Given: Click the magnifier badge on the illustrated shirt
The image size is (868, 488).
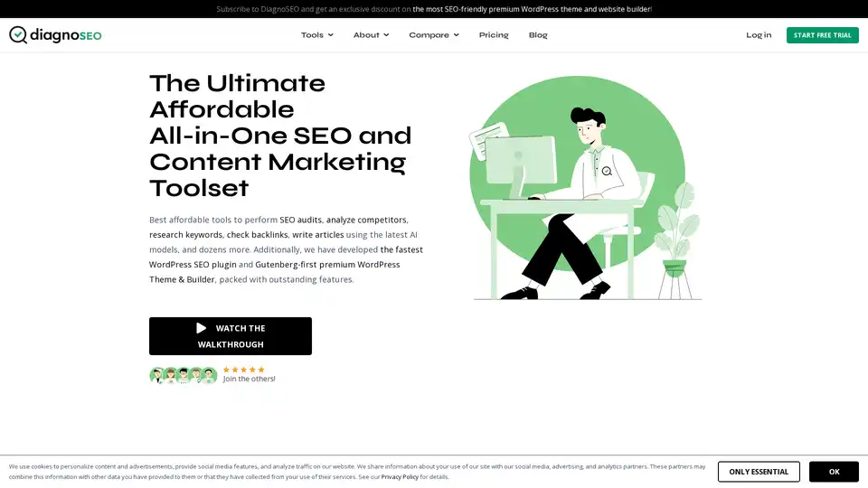Looking at the screenshot, I should pos(607,172).
